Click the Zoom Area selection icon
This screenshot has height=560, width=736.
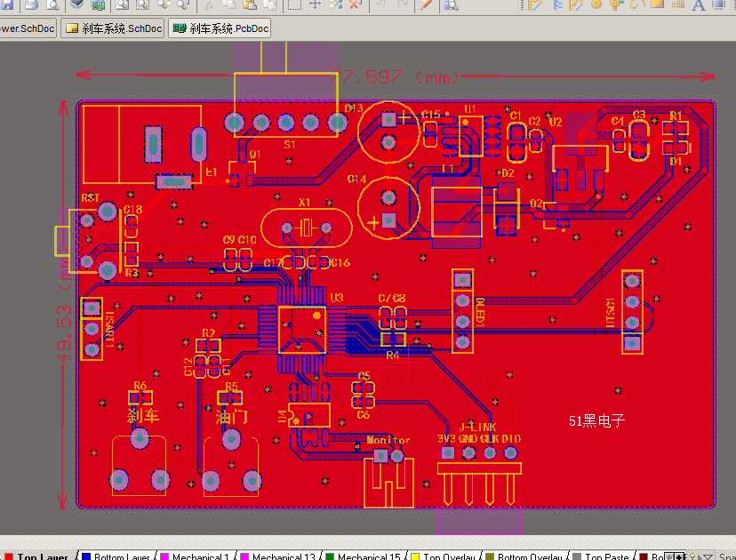coord(142,4)
